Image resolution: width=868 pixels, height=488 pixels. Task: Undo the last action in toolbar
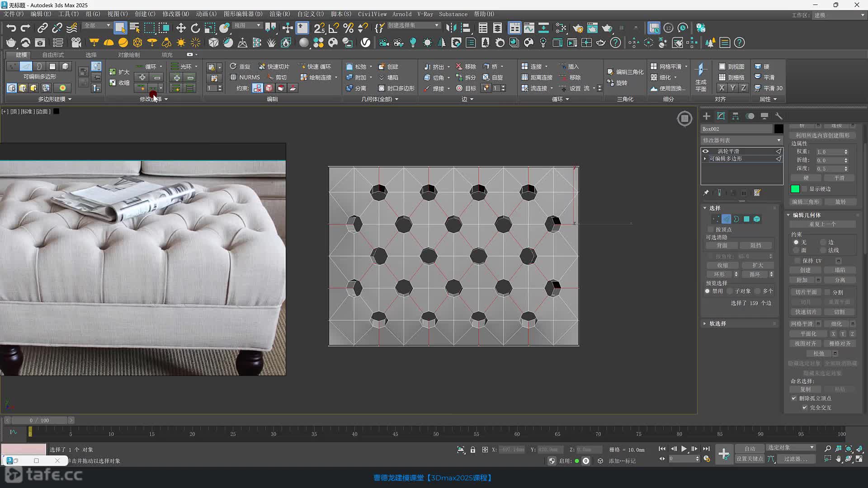click(11, 28)
